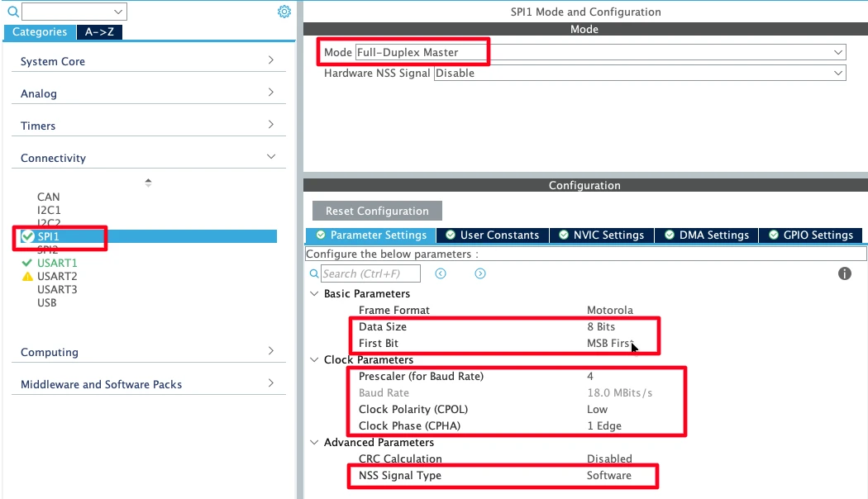The height and width of the screenshot is (499, 868).
Task: Click the green checkmark beside USART1
Action: [27, 264]
